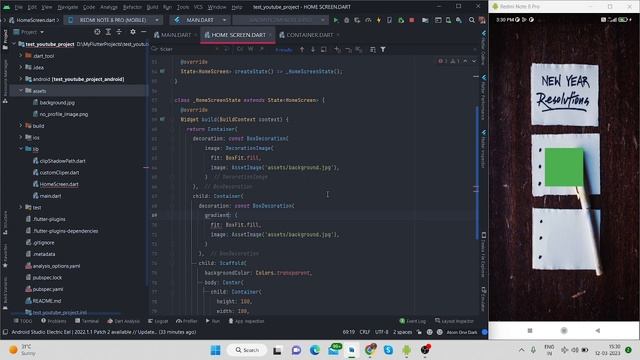Open Windows Start menu
Image resolution: width=640 pixels, height=360 pixels.
pyautogui.click(x=216, y=350)
